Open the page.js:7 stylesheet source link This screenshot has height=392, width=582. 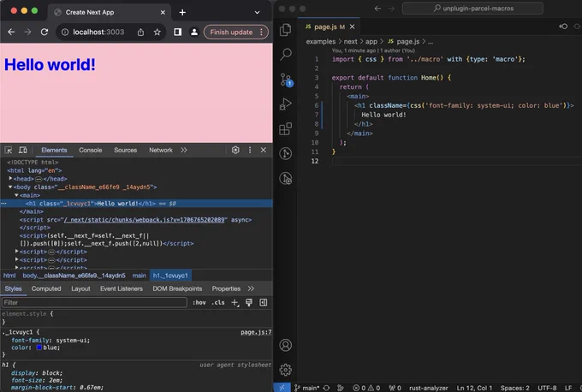(x=256, y=332)
